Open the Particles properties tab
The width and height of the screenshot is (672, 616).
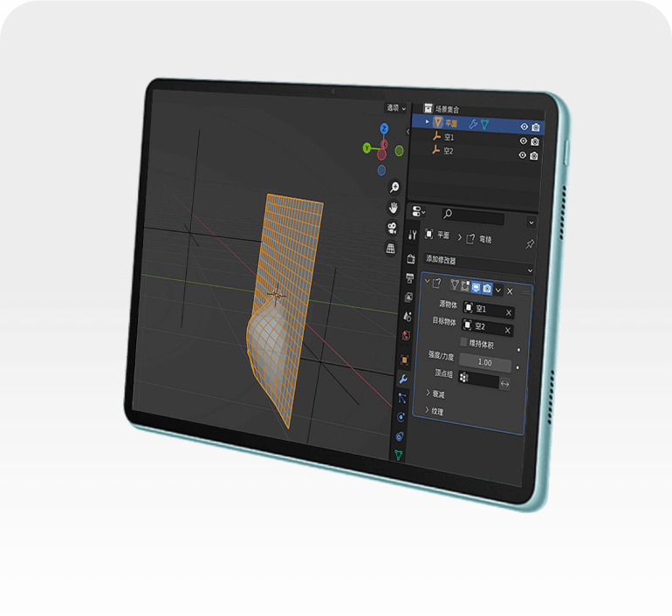pyautogui.click(x=402, y=398)
